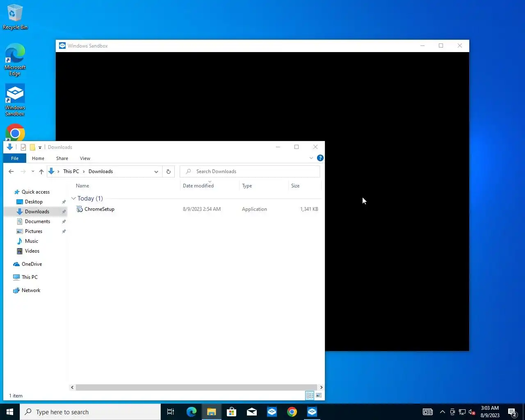Select the Microsoft Edge desktop shortcut

pyautogui.click(x=15, y=60)
